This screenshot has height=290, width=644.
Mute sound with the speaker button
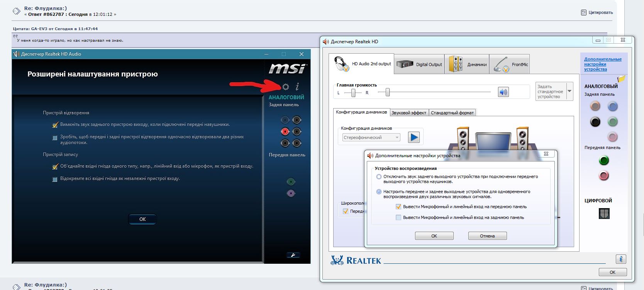click(503, 92)
